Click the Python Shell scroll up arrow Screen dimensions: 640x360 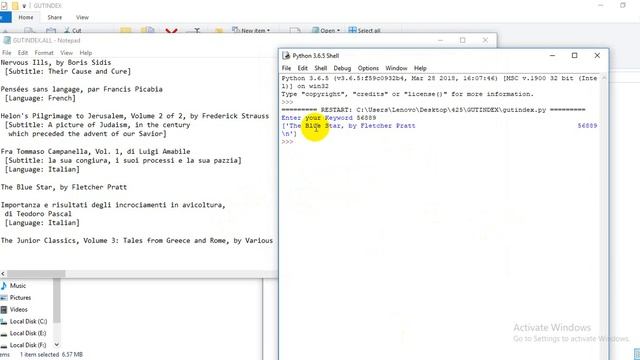click(604, 78)
